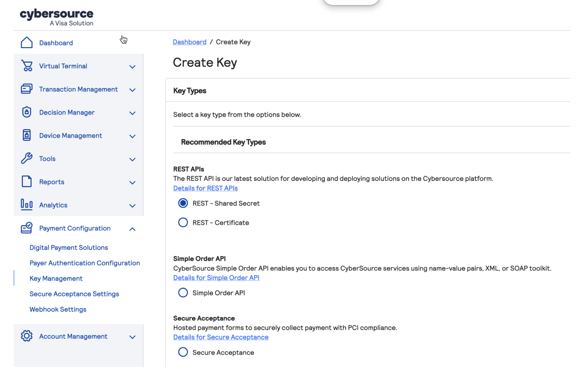
Task: Click the Key Types section header
Action: (190, 91)
